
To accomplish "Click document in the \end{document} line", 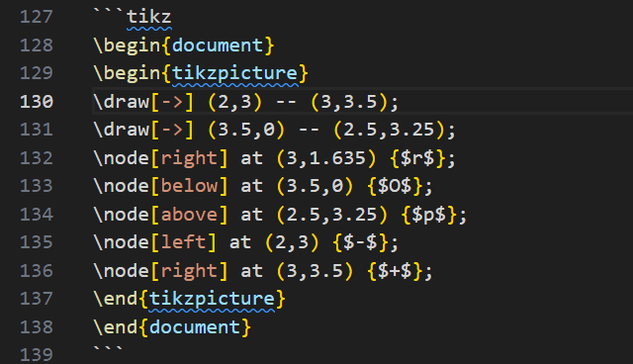I will [195, 327].
